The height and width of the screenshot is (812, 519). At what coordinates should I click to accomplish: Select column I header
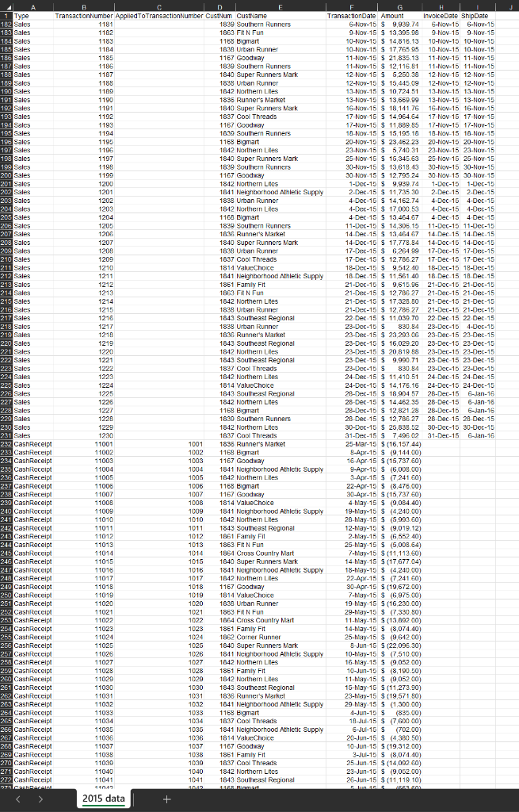click(477, 7)
